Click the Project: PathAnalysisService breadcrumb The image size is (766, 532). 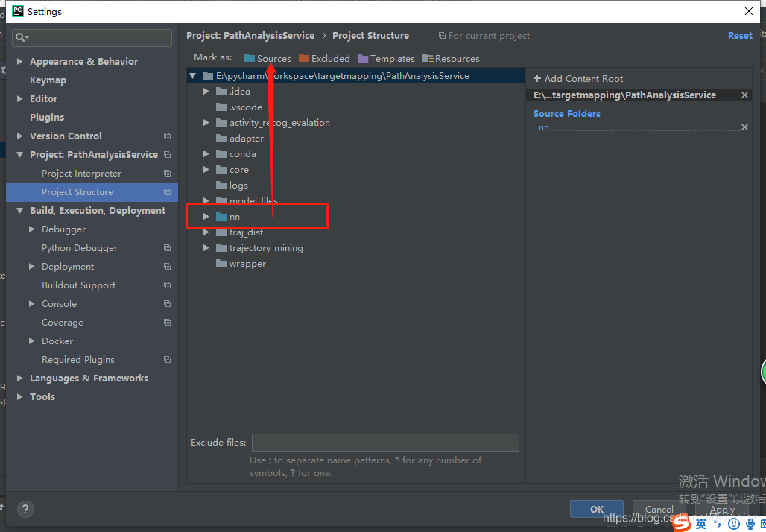click(250, 36)
